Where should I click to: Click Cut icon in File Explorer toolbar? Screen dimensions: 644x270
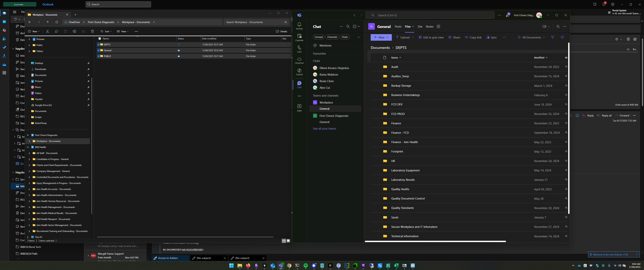pos(48,31)
